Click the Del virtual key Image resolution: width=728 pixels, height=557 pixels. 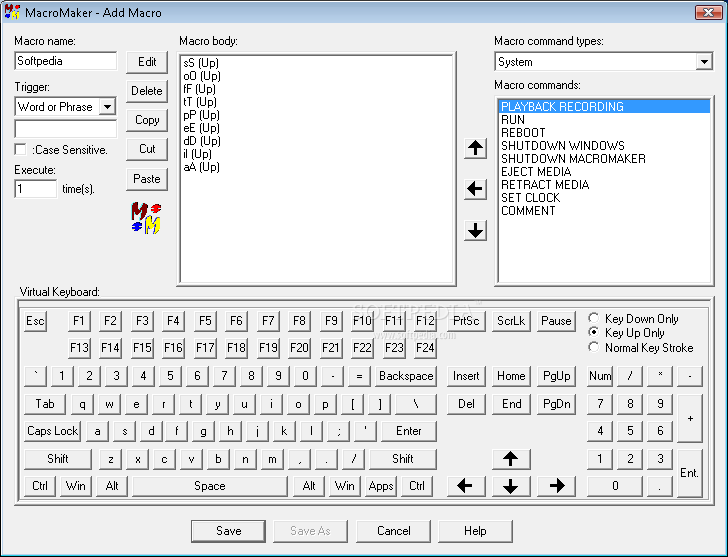[x=466, y=404]
